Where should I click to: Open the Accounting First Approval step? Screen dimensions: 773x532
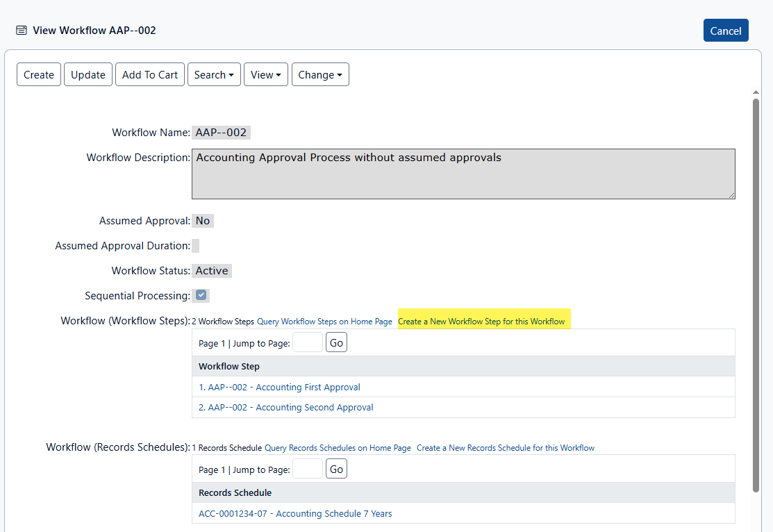click(x=279, y=387)
